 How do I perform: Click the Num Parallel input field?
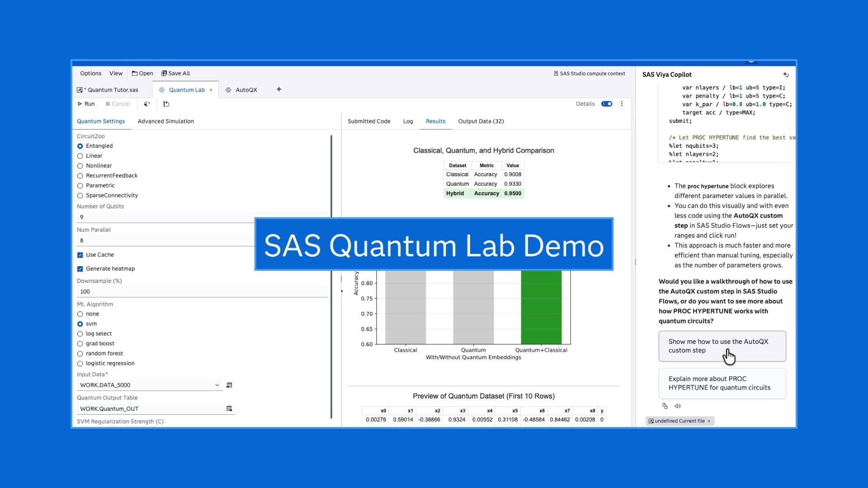click(x=203, y=241)
